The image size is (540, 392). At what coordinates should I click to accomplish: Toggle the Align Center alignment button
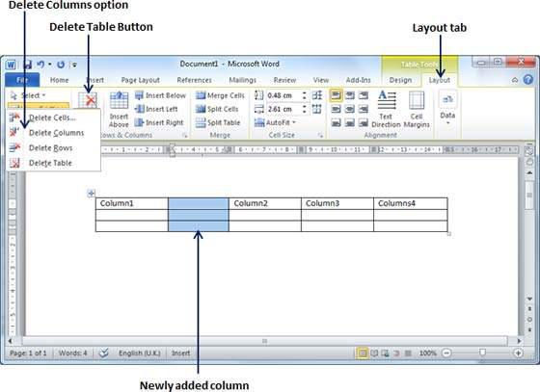(349, 109)
